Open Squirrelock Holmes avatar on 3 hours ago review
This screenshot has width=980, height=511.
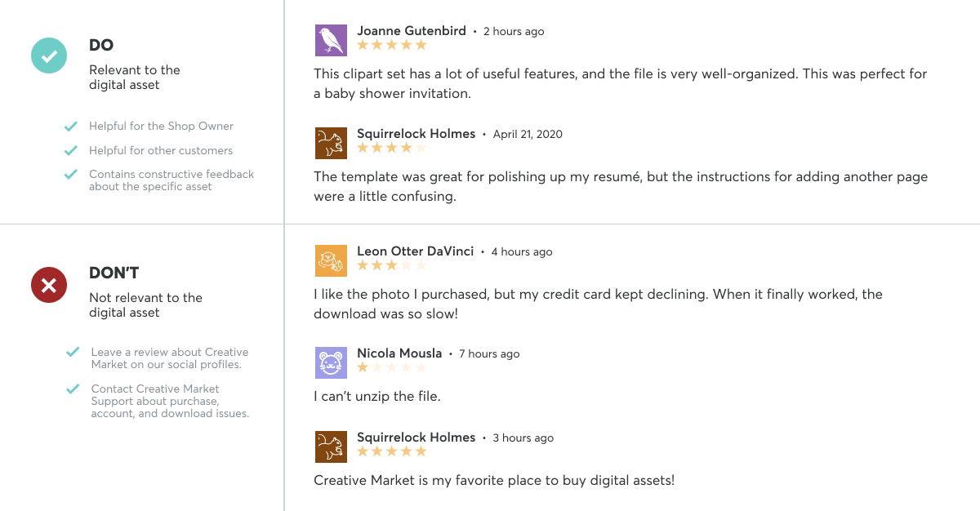tap(331, 447)
